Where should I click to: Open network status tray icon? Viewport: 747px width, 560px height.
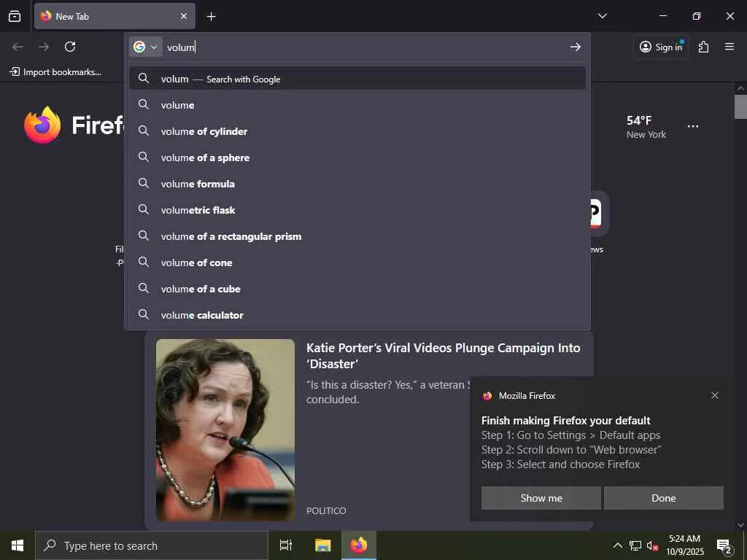pos(635,545)
